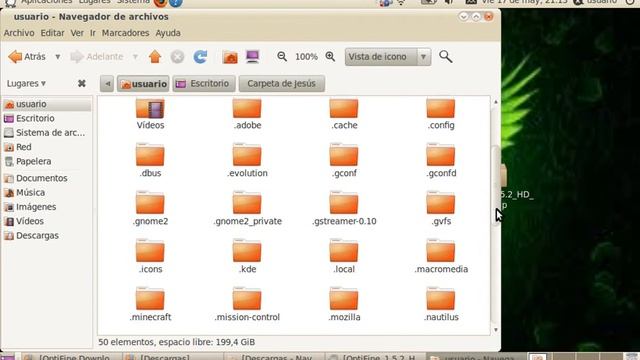Open the Ayuda menu

point(168,33)
